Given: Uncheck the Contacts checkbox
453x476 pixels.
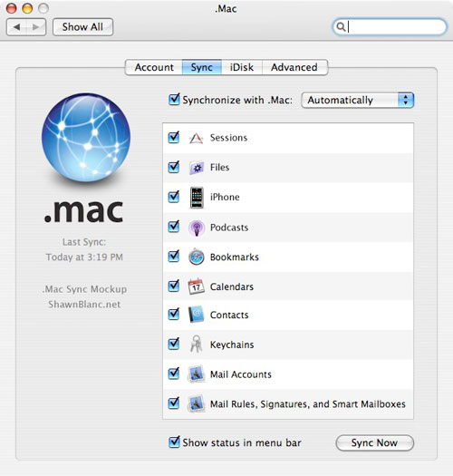Looking at the screenshot, I should click(x=174, y=314).
